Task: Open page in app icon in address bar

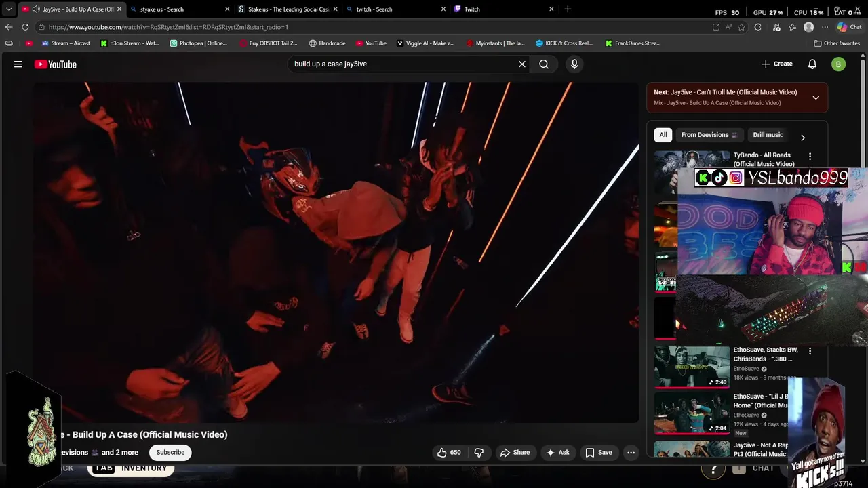Action: click(716, 27)
